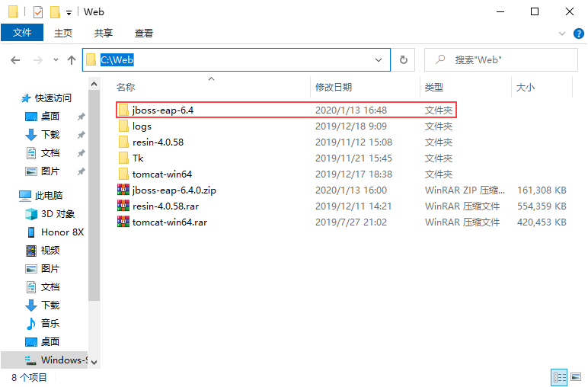The width and height of the screenshot is (588, 387).
Task: Switch to the 查看 ribbon tab
Action: coord(144,33)
